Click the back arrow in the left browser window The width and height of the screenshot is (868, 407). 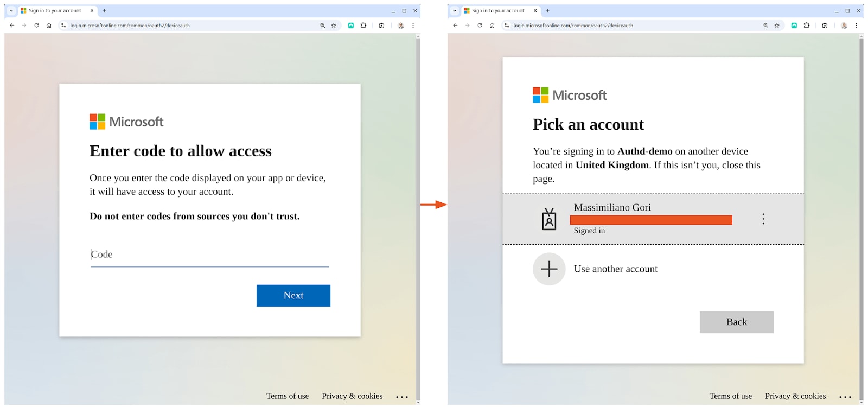click(x=12, y=26)
